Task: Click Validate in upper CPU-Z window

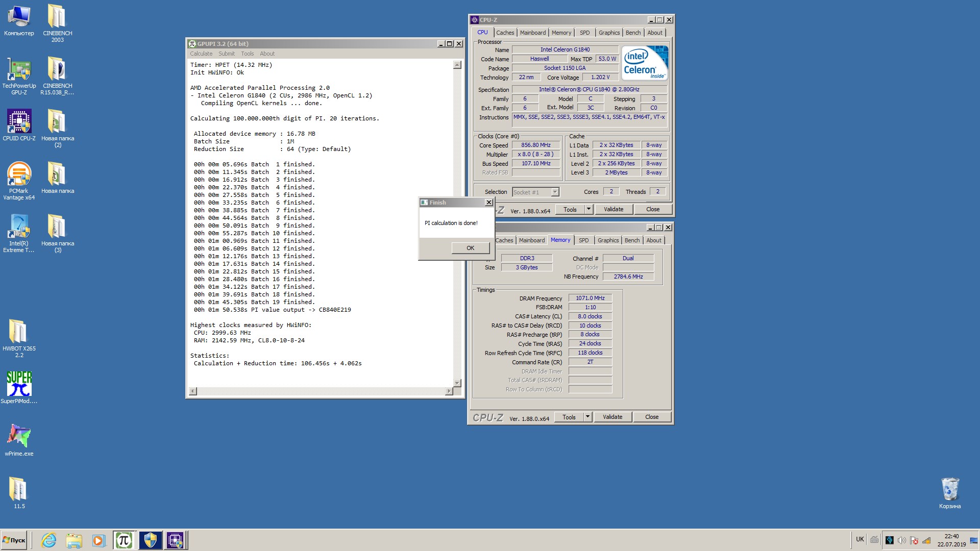Action: coord(614,209)
